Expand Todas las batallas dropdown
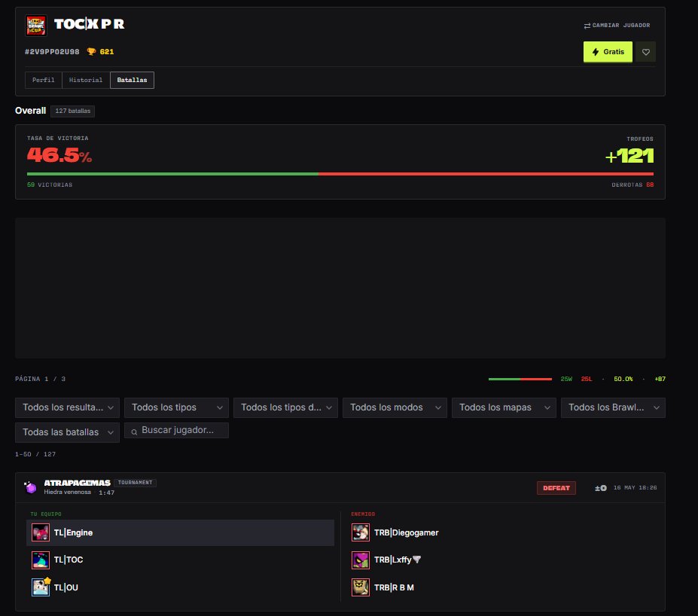Screen dimensions: 698x616 (67, 432)
